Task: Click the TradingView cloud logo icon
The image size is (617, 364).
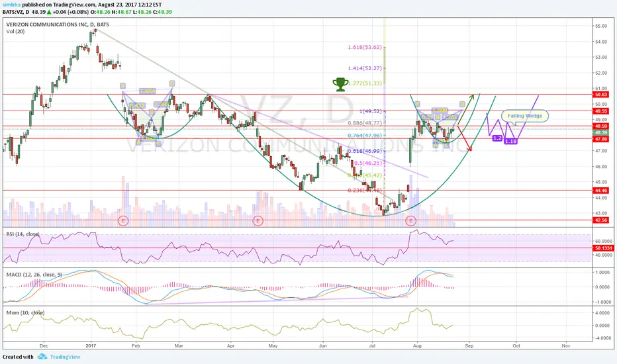Action: click(42, 357)
